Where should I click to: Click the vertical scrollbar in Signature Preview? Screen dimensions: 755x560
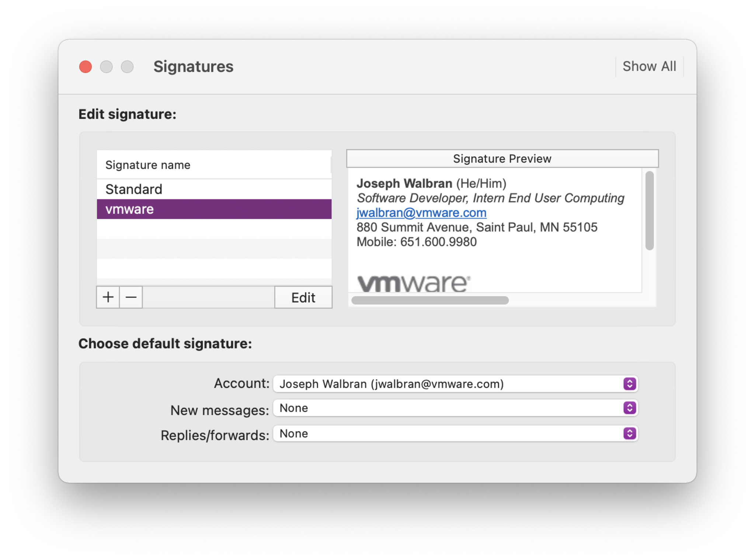(650, 211)
